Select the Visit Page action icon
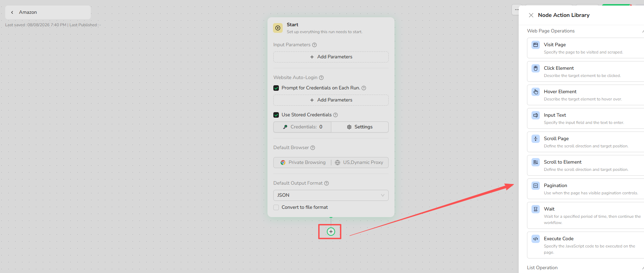The width and height of the screenshot is (644, 273). [x=536, y=45]
